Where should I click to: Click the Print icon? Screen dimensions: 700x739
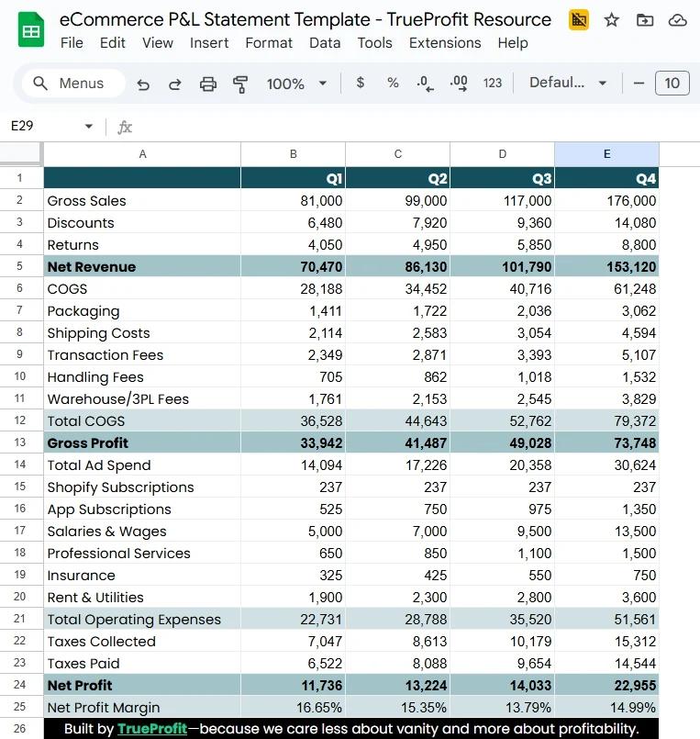point(208,84)
